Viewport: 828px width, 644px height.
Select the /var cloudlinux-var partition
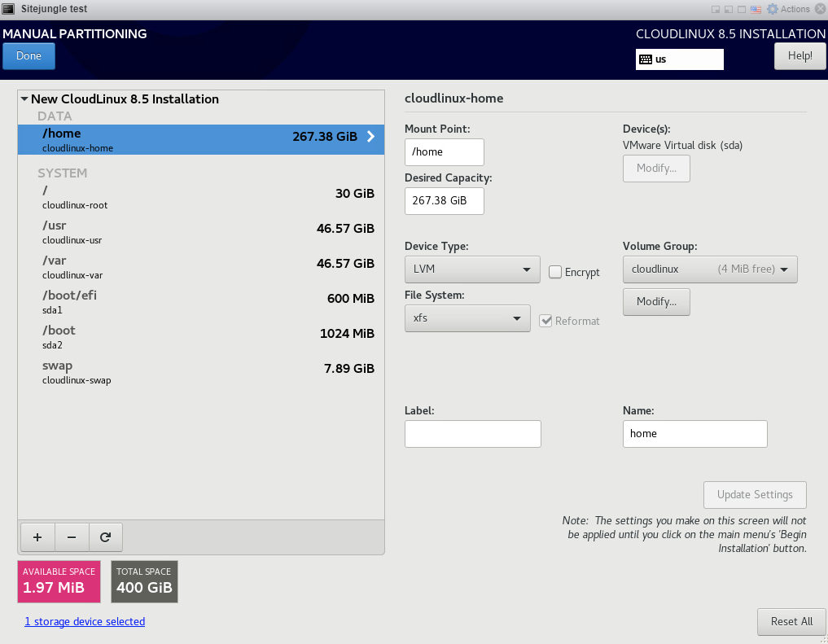pos(200,267)
